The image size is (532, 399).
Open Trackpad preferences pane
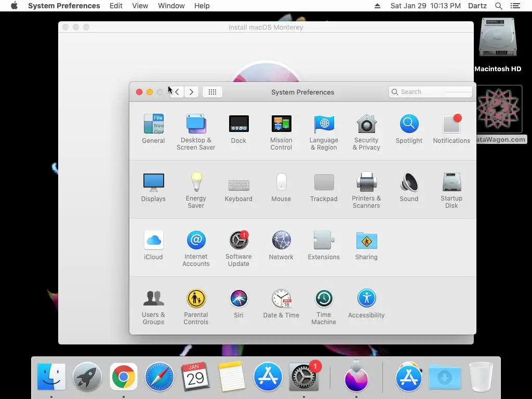(x=324, y=187)
